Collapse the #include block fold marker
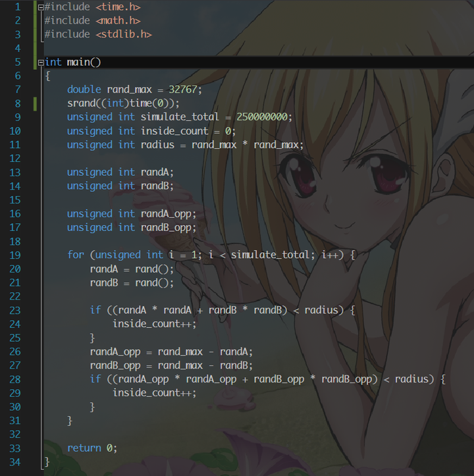This screenshot has height=476, width=474. pos(41,7)
